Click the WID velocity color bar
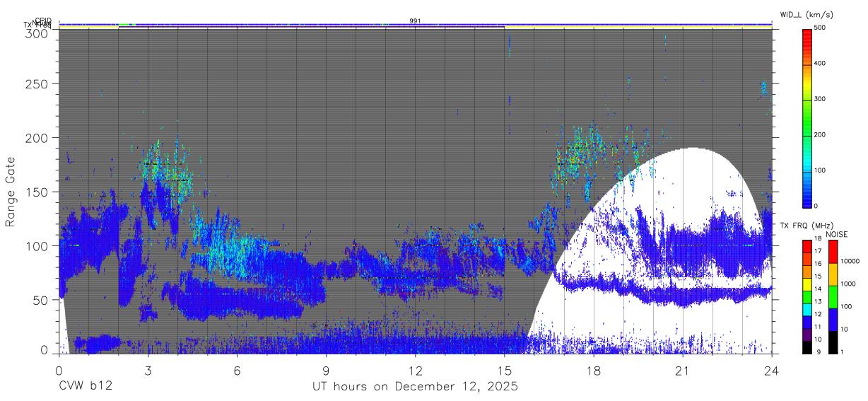The height and width of the screenshot is (401, 868). pyautogui.click(x=807, y=117)
